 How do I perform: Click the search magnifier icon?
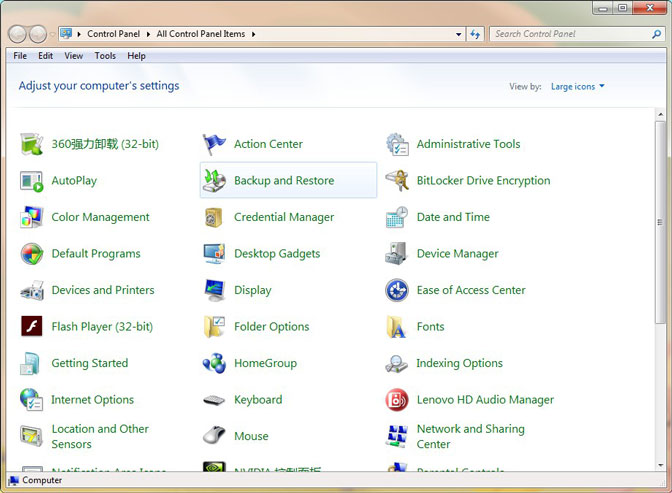click(x=656, y=34)
